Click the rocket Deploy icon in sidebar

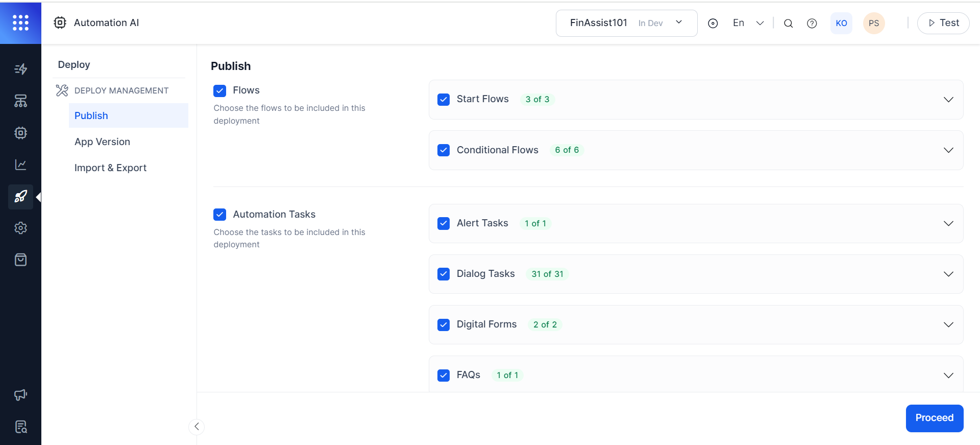click(x=20, y=197)
